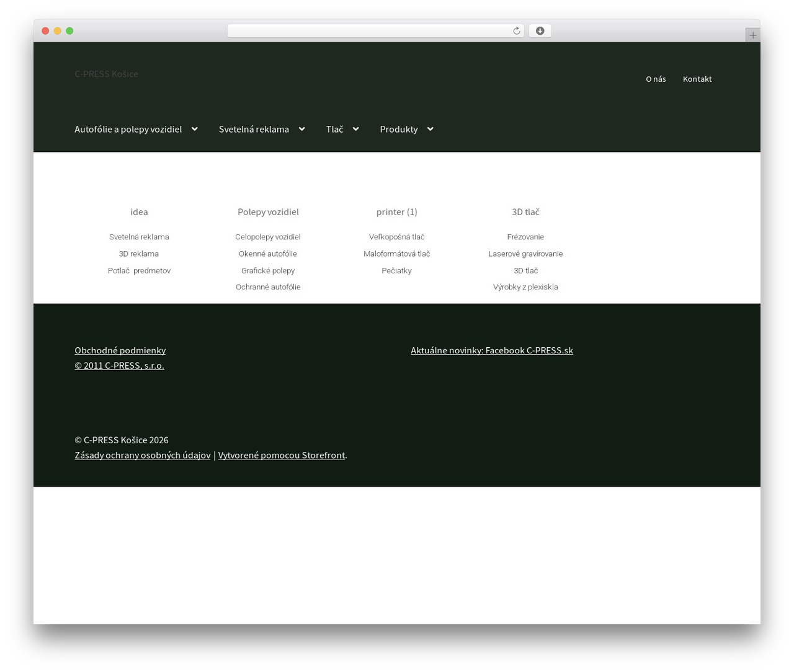Maximize the window with green button

69,31
